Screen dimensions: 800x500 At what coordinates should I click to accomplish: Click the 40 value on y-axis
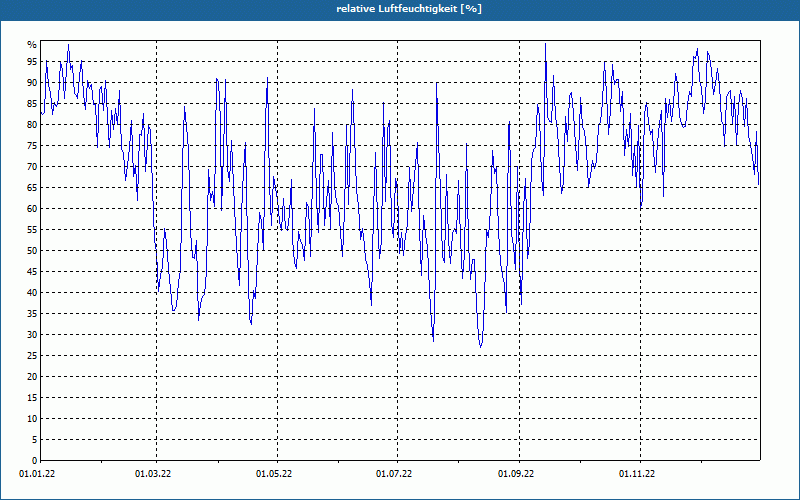point(32,293)
